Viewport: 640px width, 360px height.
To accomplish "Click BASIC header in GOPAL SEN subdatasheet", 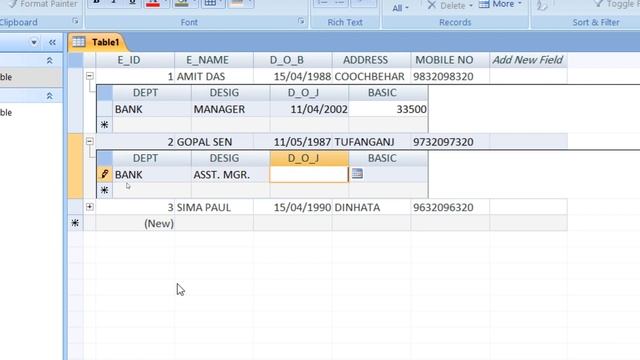I will click(388, 158).
